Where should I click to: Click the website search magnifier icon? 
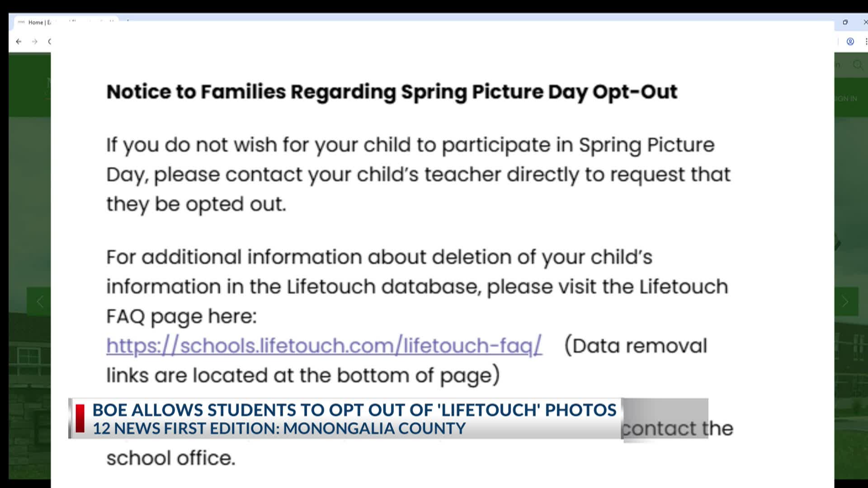click(858, 65)
